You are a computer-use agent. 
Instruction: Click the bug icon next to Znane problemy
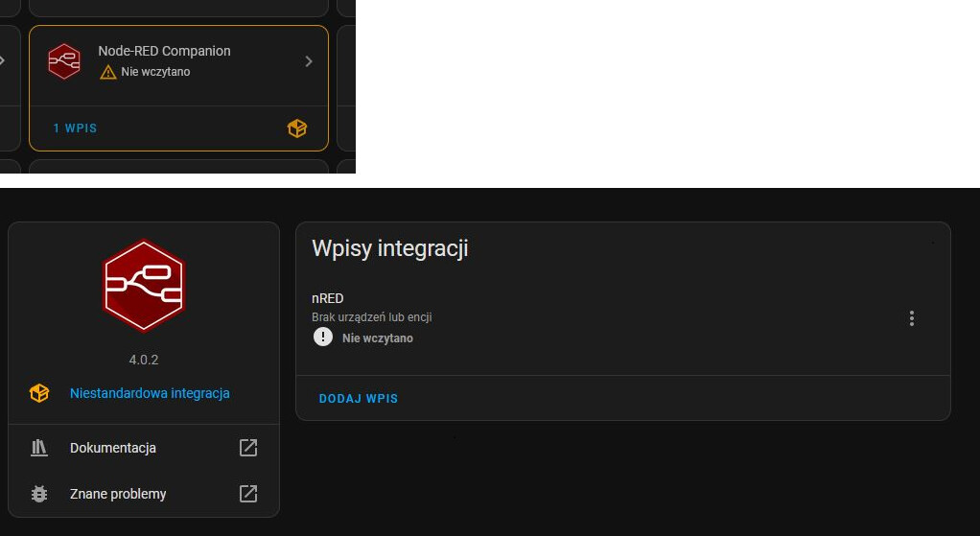pyautogui.click(x=39, y=494)
